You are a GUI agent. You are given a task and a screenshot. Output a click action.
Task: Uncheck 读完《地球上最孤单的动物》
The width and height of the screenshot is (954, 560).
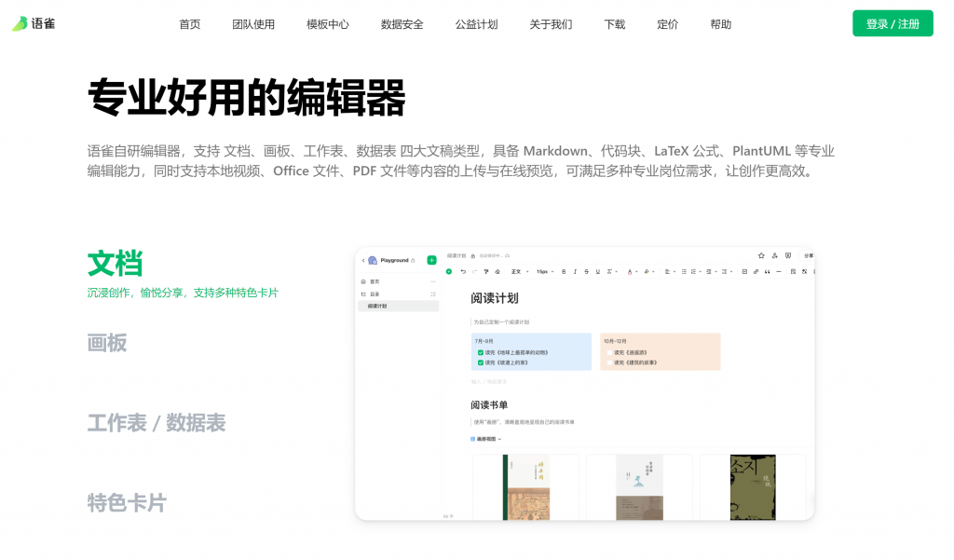[x=480, y=351]
